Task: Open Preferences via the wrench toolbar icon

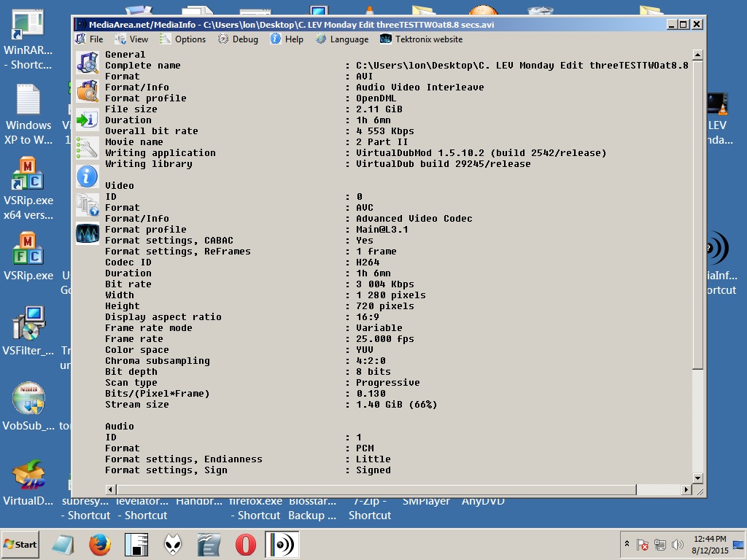Action: coord(88,148)
